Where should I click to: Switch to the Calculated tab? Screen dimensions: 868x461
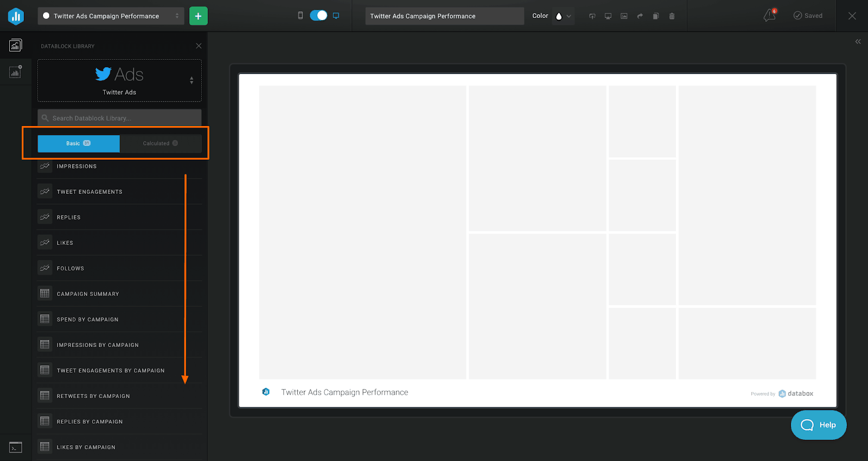click(161, 143)
